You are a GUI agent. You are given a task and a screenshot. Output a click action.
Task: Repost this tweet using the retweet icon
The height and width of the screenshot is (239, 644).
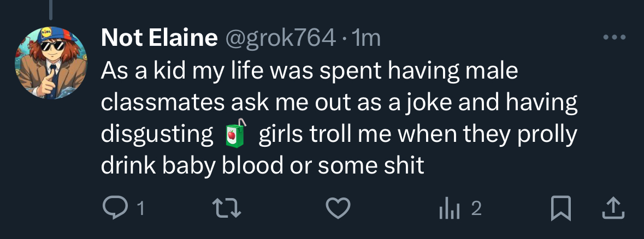[x=224, y=208]
